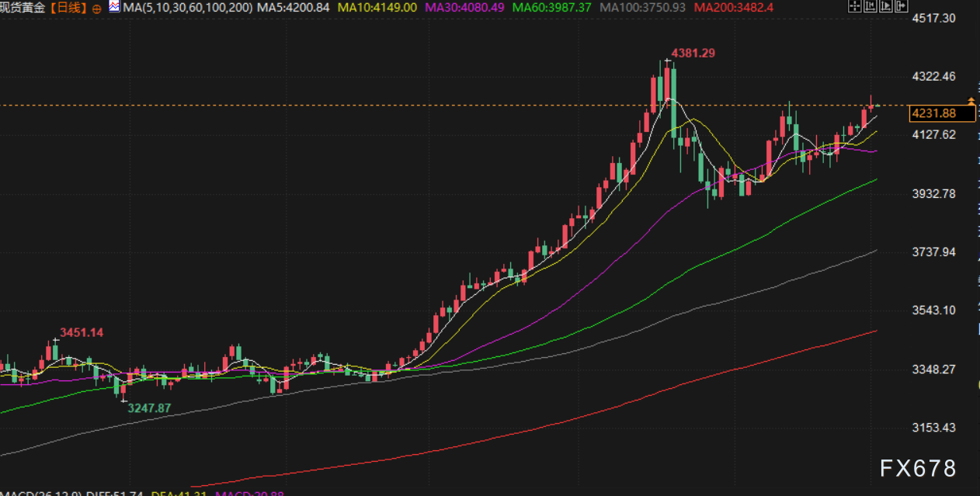The height and width of the screenshot is (496, 980).
Task: Click the FX678 watermark logo
Action: tap(918, 468)
